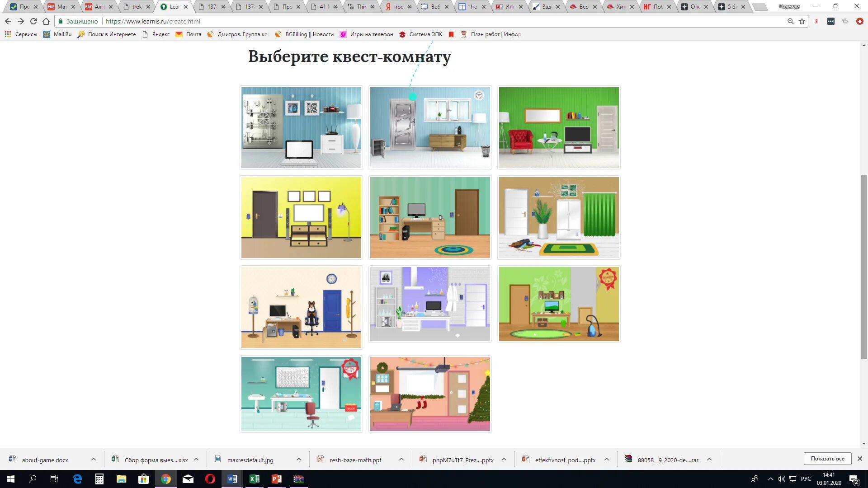
Task: Expand options for maxresdefault.jpg download
Action: pos(299,459)
